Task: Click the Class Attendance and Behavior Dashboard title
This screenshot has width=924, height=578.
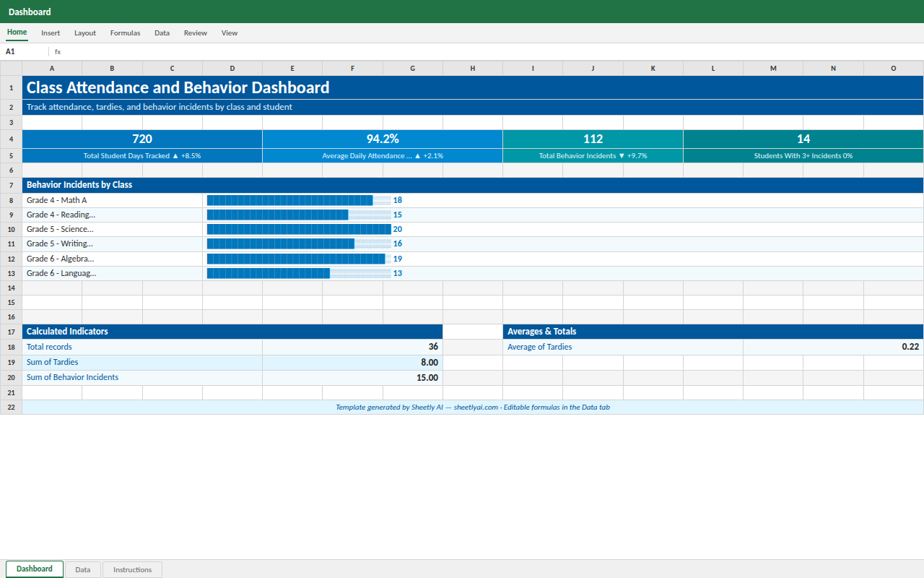Action: 473,87
